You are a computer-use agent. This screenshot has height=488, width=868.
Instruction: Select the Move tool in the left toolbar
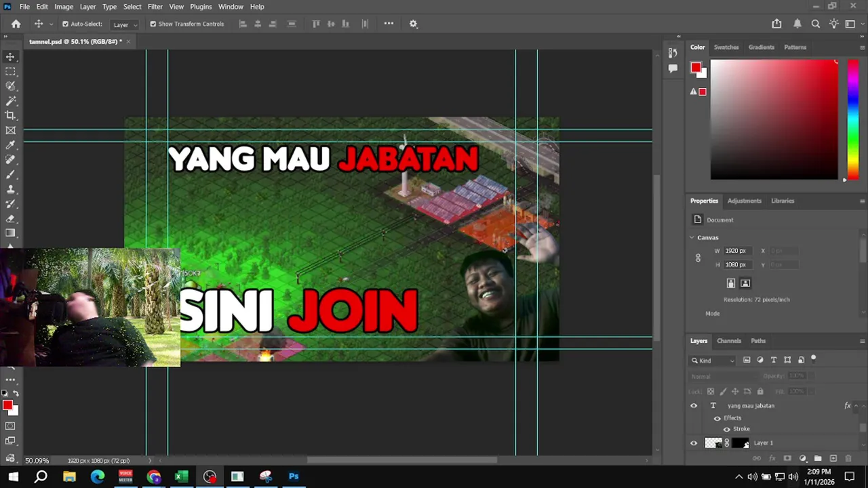[10, 57]
